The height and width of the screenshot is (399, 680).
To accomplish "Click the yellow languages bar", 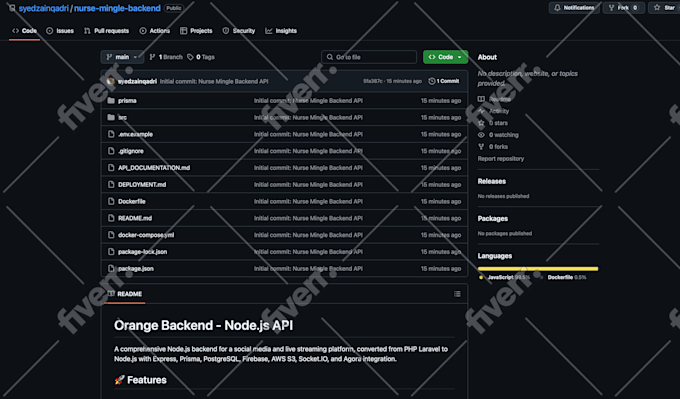I will point(538,269).
